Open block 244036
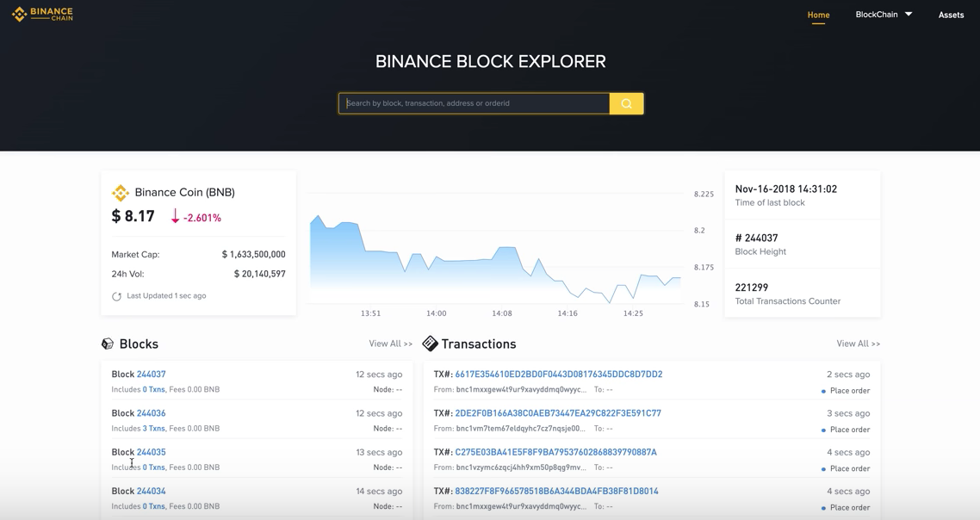 [152, 413]
